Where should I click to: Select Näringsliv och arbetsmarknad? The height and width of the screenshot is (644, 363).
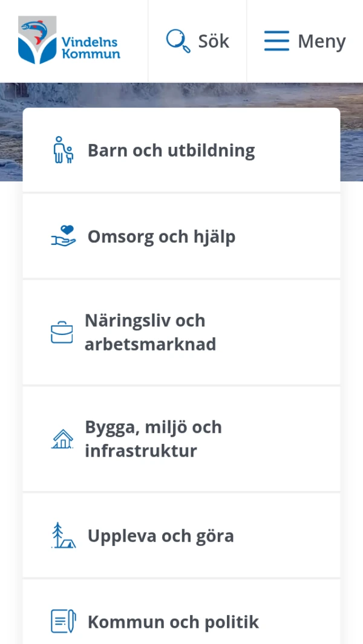tap(151, 333)
